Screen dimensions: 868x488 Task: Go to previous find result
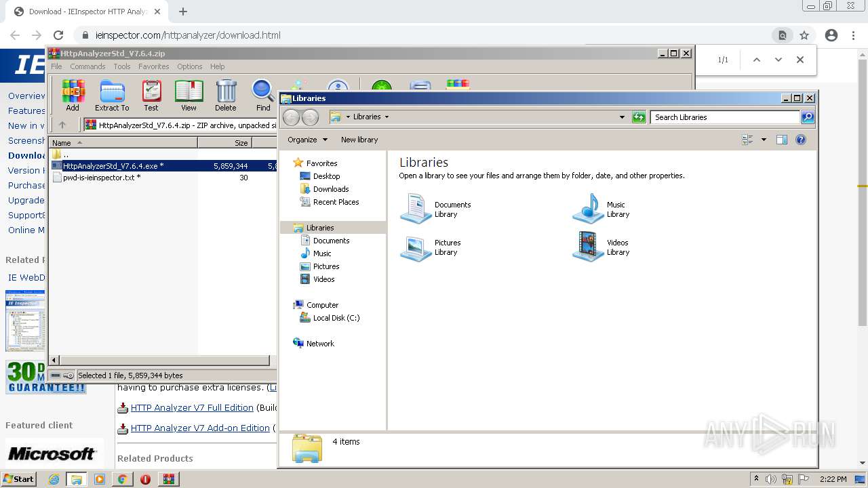(757, 60)
